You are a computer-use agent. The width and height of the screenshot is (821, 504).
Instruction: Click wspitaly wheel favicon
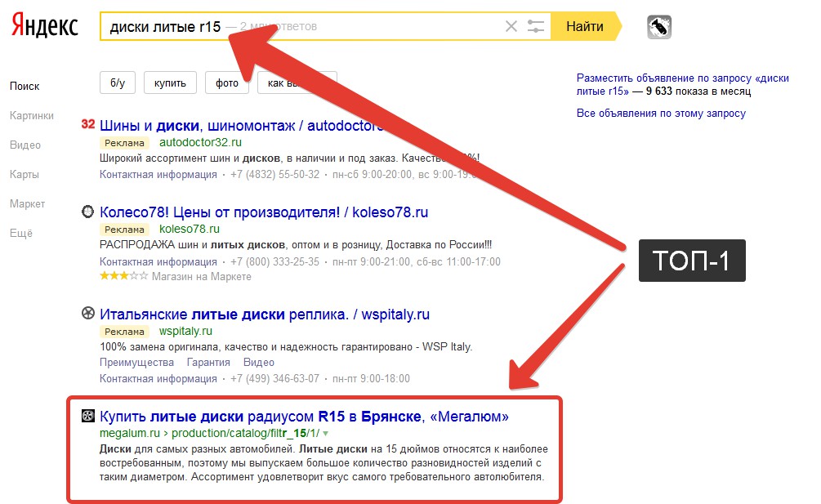tap(88, 314)
